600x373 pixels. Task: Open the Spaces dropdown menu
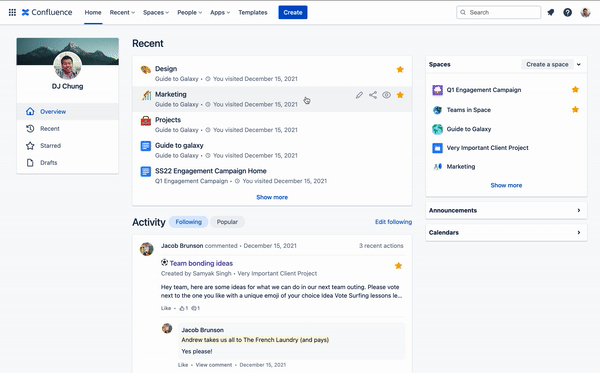pos(156,12)
